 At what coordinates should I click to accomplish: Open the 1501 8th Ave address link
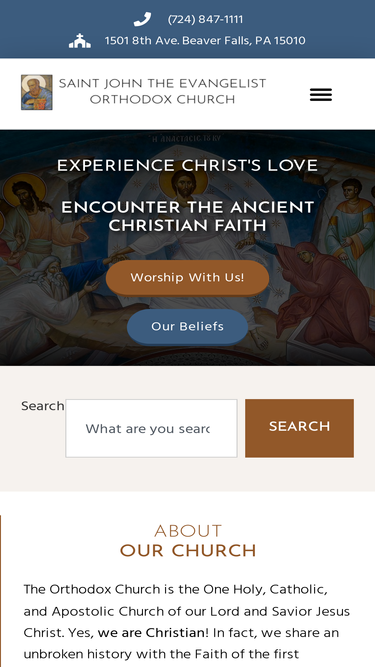coord(205,40)
